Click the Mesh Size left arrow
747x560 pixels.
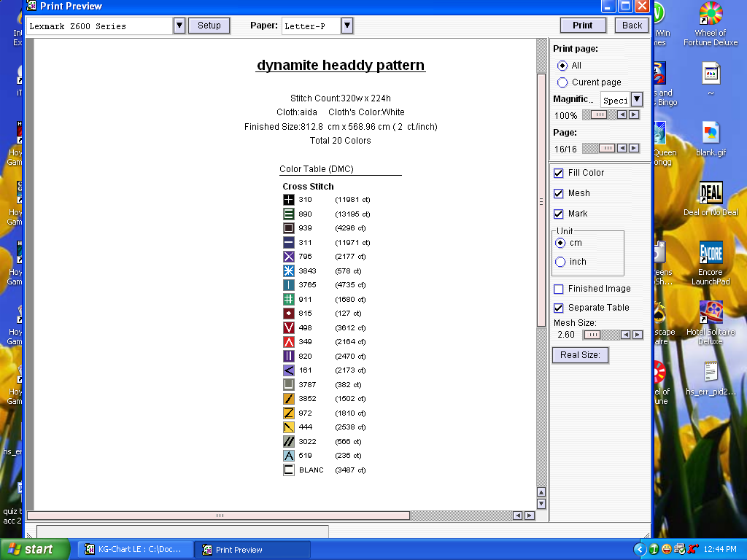[x=625, y=335]
